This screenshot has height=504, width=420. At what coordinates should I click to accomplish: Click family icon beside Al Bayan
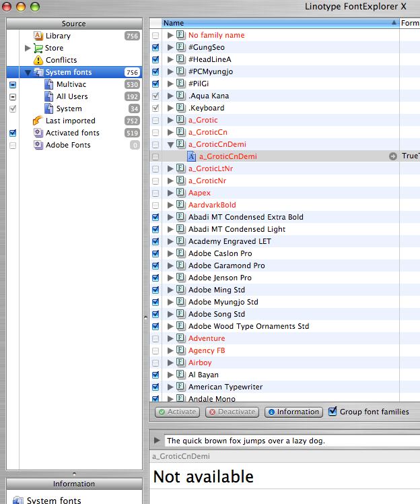tap(181, 375)
